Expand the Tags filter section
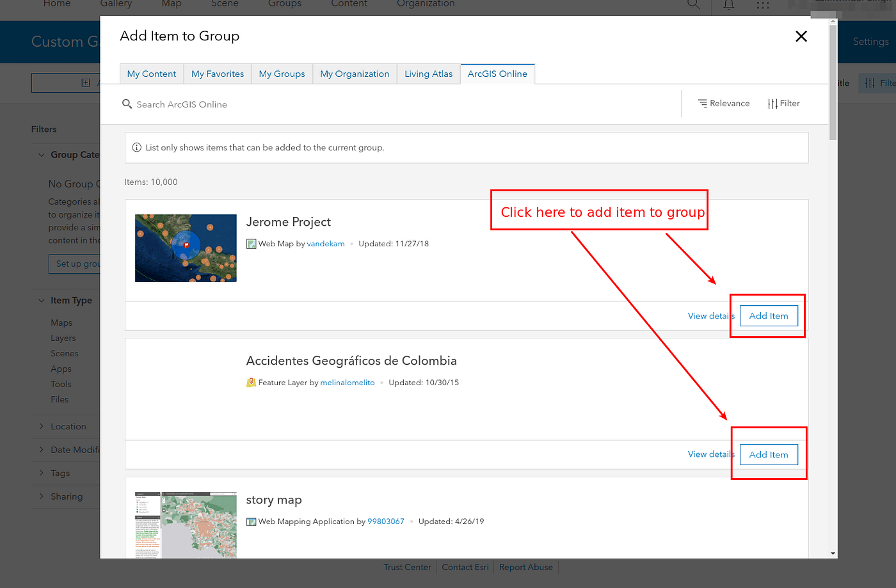 tap(40, 473)
